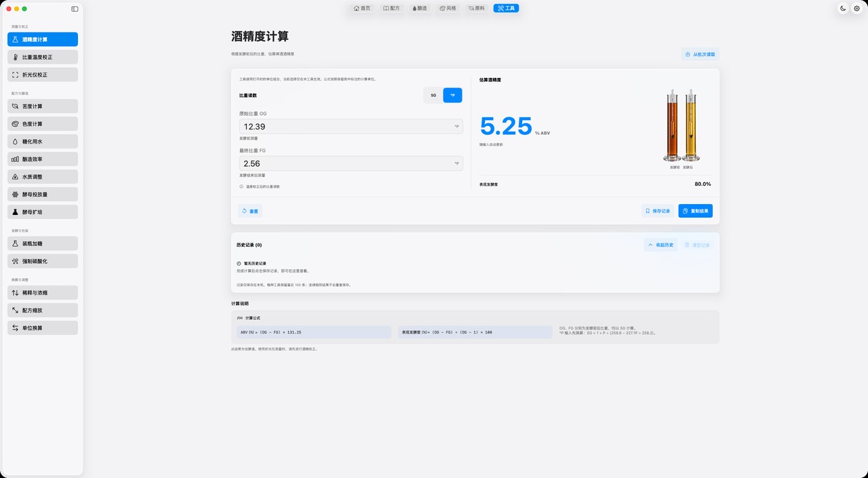This screenshot has width=868, height=478.
Task: Select the 装瓶加糖 tool
Action: pyautogui.click(x=43, y=243)
